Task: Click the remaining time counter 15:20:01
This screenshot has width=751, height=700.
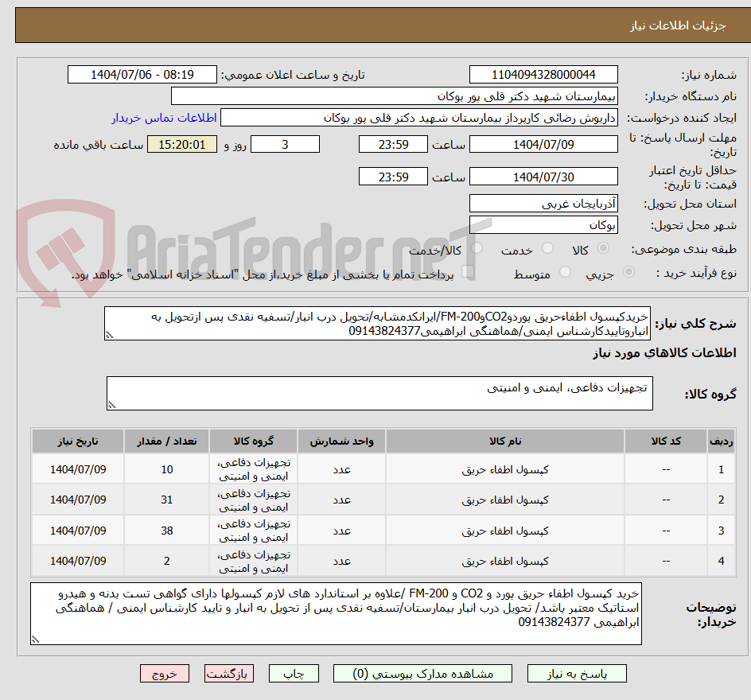Action: 181,144
